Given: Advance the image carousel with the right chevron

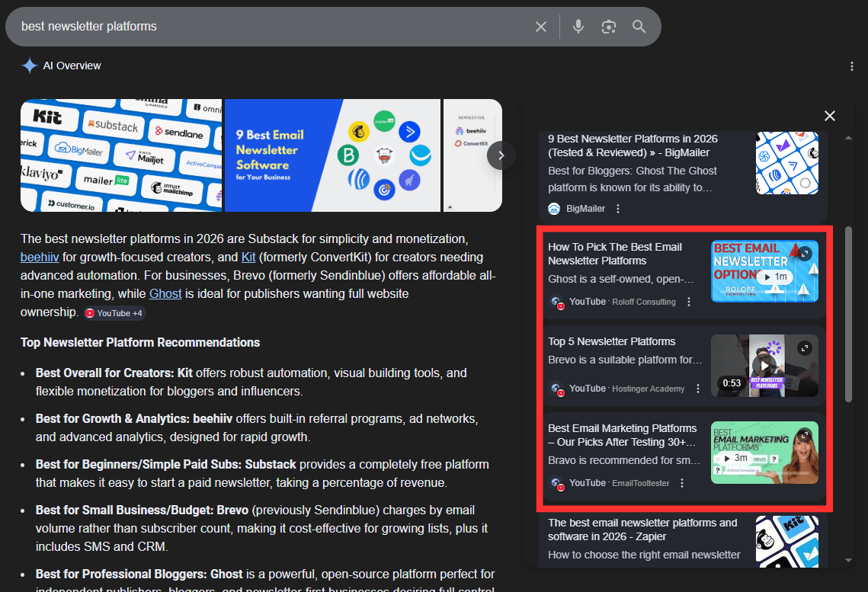Looking at the screenshot, I should [501, 155].
